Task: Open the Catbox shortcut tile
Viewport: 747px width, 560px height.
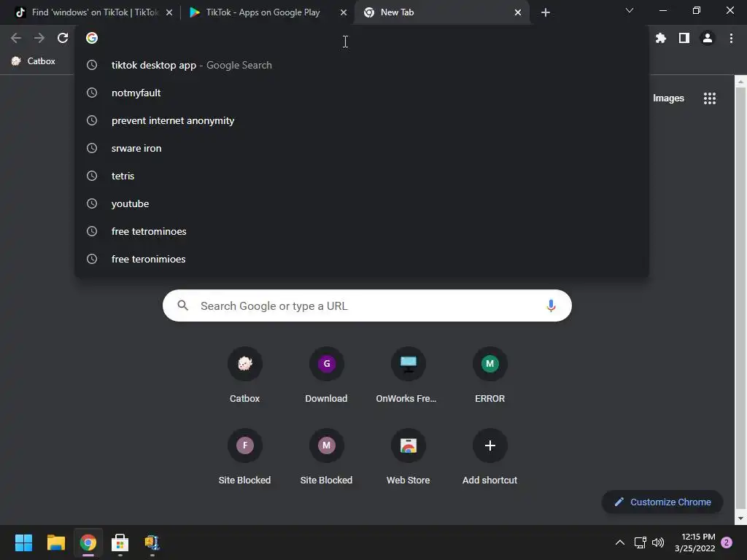Action: point(245,376)
